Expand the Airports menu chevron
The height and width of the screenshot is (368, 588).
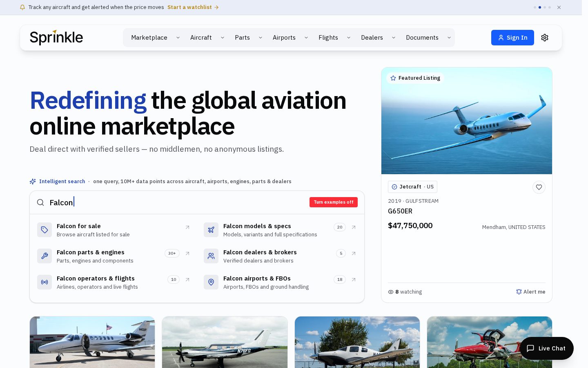(306, 38)
